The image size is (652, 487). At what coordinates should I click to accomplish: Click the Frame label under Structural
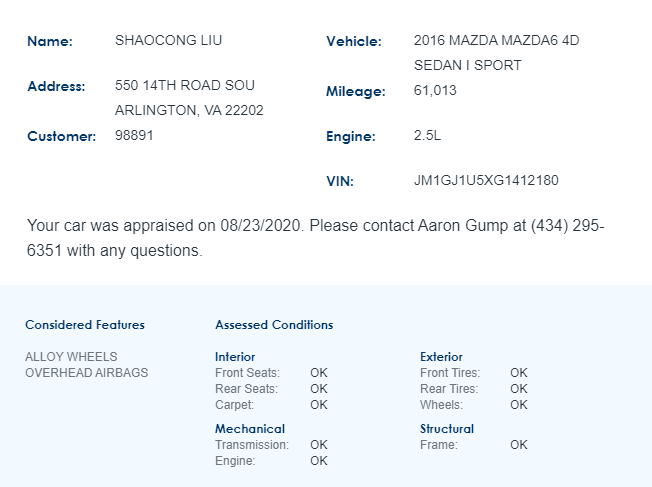pos(439,445)
